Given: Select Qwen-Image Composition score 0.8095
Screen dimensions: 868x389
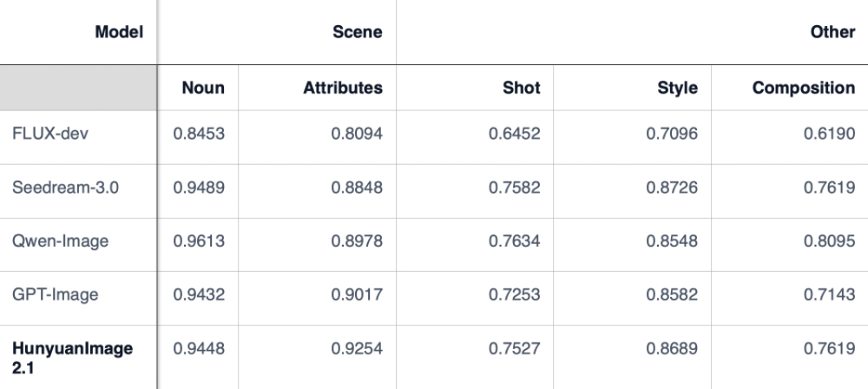Looking at the screenshot, I should pos(828,241).
